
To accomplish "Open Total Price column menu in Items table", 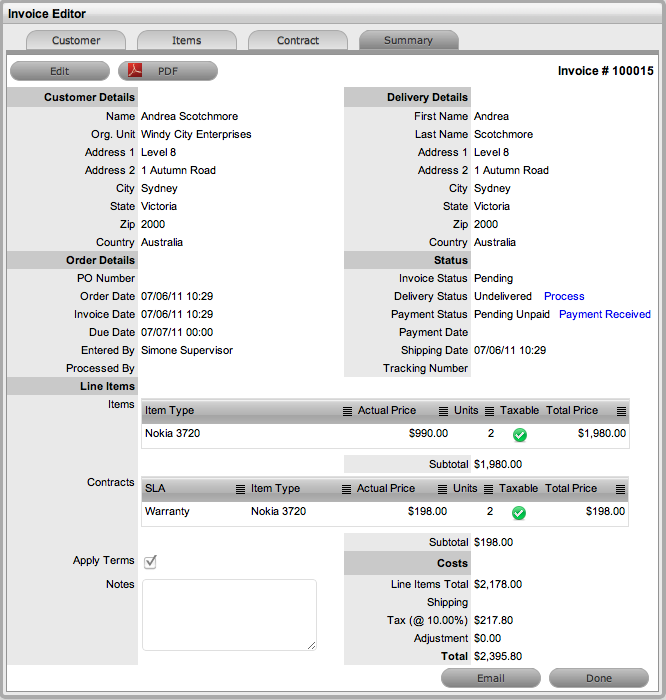I will 621,411.
